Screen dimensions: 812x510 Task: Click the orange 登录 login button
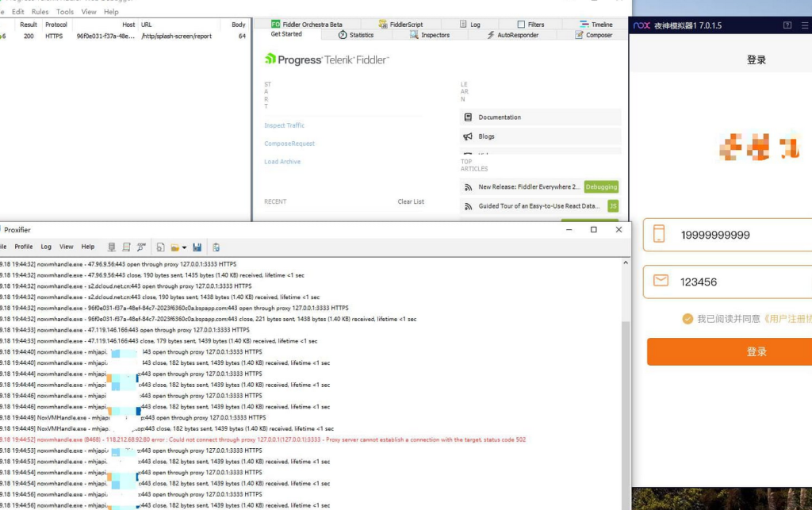(x=730, y=352)
